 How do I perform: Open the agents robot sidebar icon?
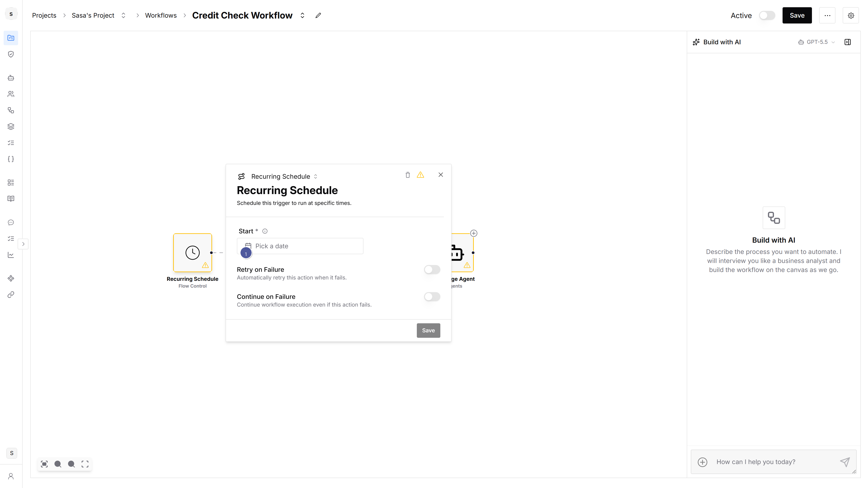click(11, 78)
